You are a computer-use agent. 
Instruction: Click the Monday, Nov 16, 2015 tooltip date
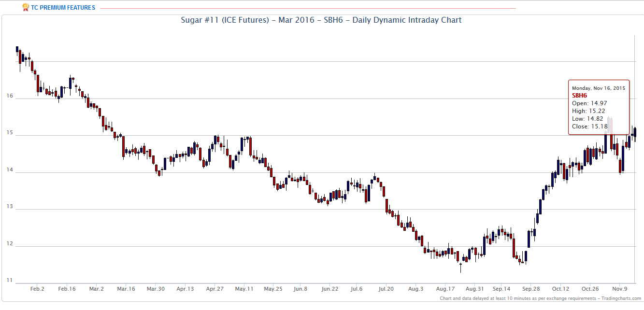598,88
